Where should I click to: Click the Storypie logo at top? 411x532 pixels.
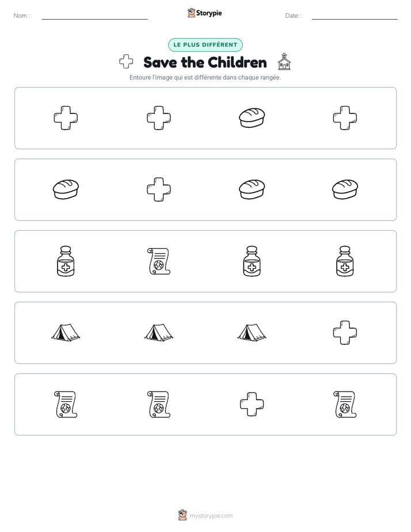(204, 13)
